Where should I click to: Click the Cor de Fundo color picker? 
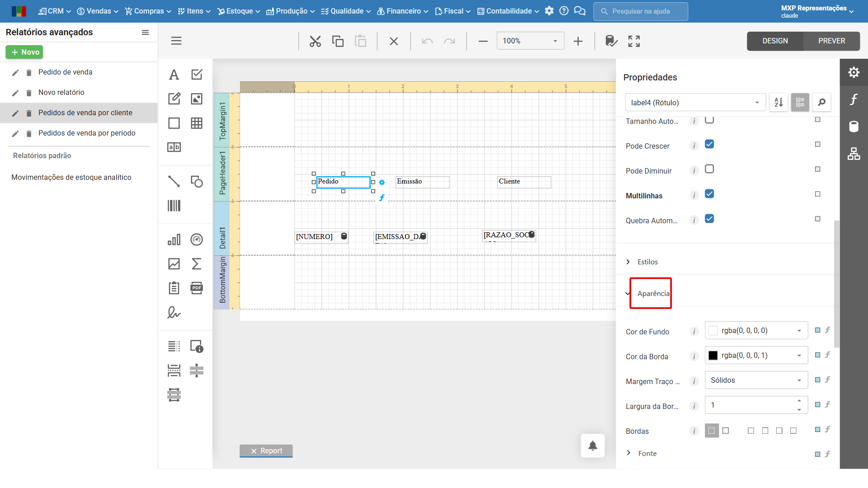click(756, 330)
